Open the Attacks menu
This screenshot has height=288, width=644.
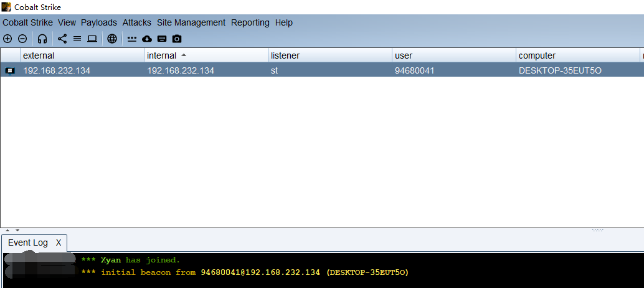pyautogui.click(x=137, y=22)
